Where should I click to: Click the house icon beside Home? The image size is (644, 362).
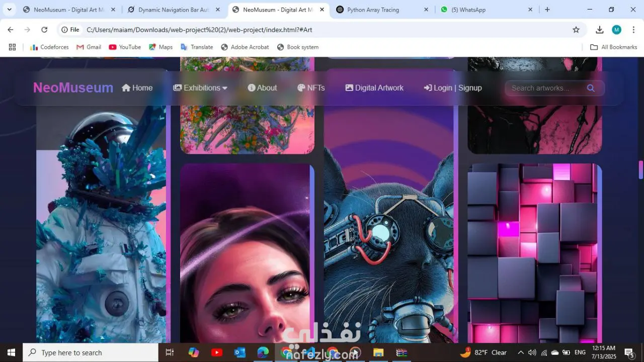[x=126, y=87]
